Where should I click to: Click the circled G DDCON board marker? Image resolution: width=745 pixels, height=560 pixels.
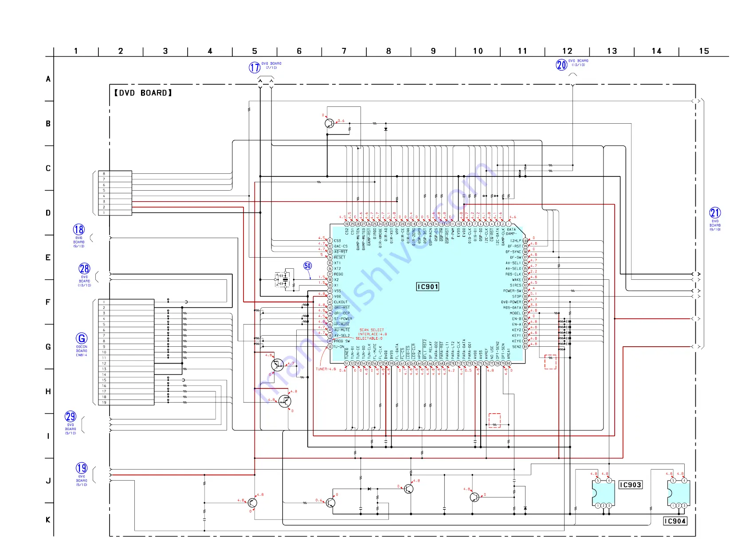(x=82, y=338)
